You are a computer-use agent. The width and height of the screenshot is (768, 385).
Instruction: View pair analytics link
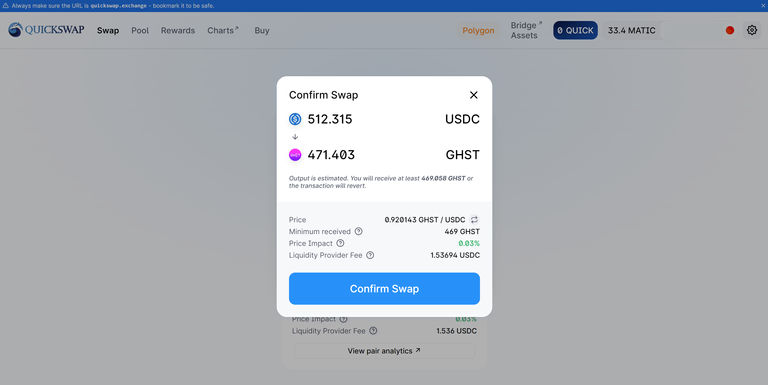[x=384, y=351]
